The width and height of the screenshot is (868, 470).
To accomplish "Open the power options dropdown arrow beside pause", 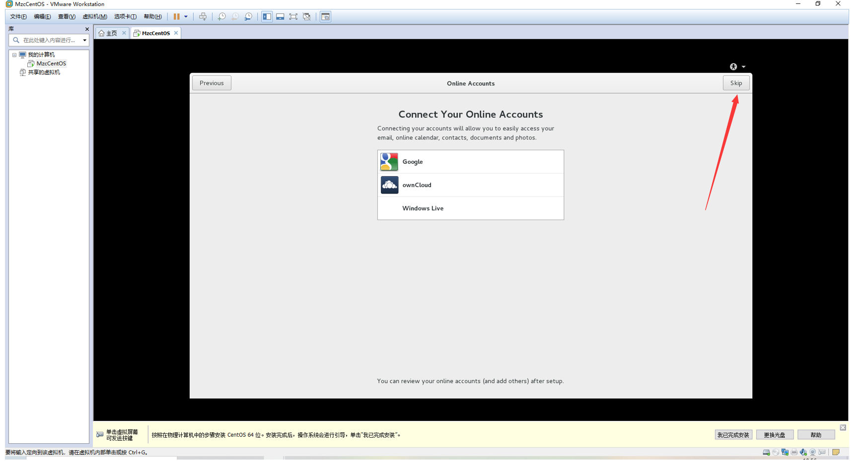I will [186, 16].
